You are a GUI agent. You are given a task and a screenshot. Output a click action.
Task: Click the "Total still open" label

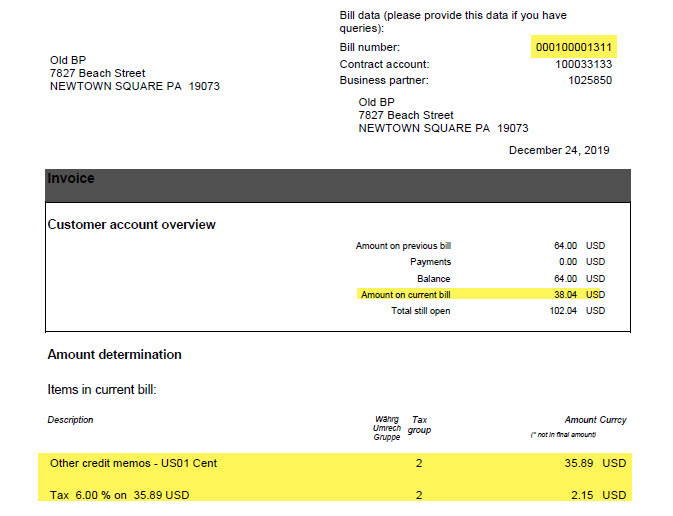tap(420, 311)
